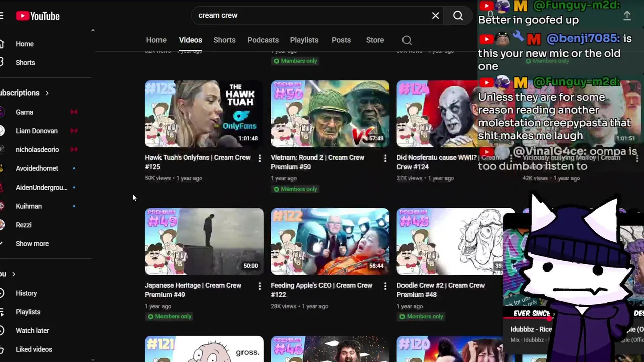Viewport: 644px width, 362px height.
Task: Open options menu for Feeding Apple's CEO video
Action: (x=385, y=286)
